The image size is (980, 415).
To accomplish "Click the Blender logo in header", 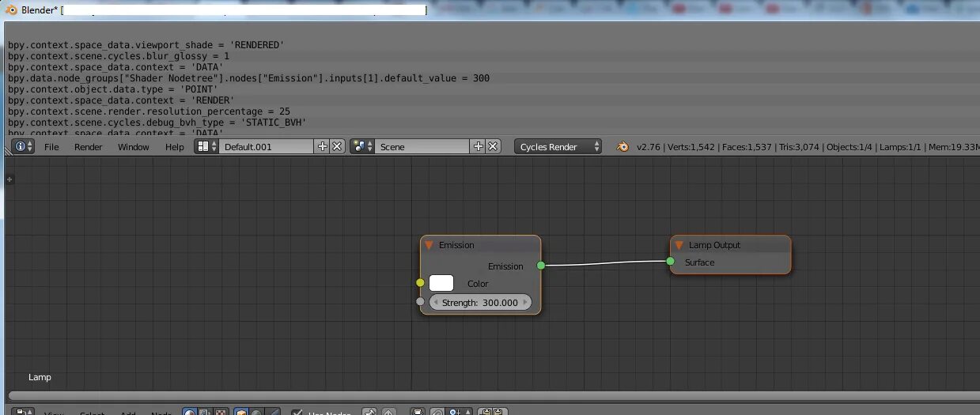I will pyautogui.click(x=622, y=146).
